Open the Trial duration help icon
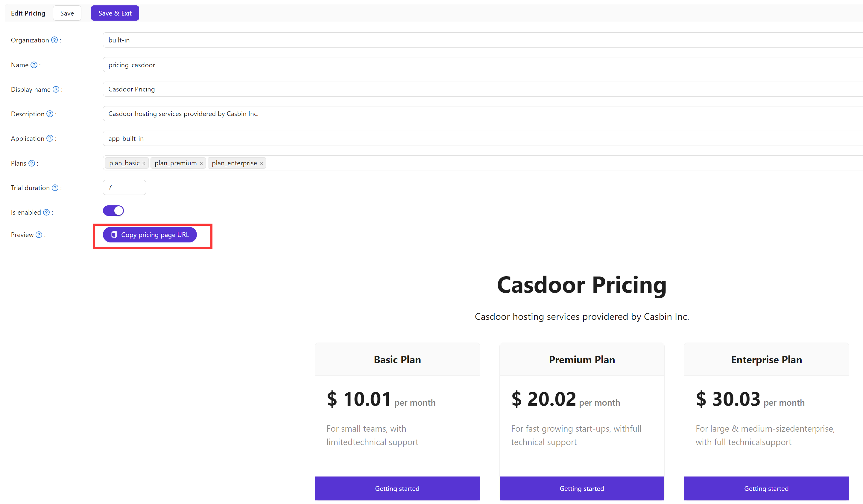Image resolution: width=863 pixels, height=504 pixels. (x=55, y=188)
